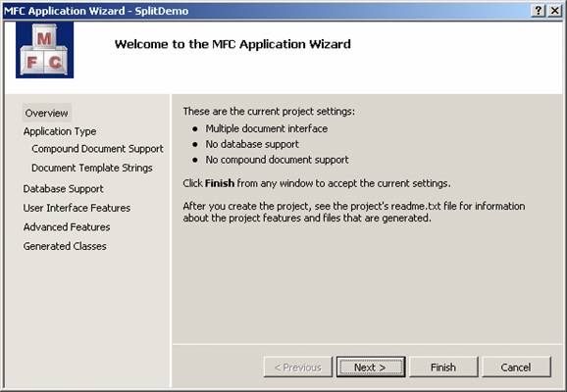View the Generated Classes page
This screenshot has width=567, height=392.
click(x=65, y=246)
